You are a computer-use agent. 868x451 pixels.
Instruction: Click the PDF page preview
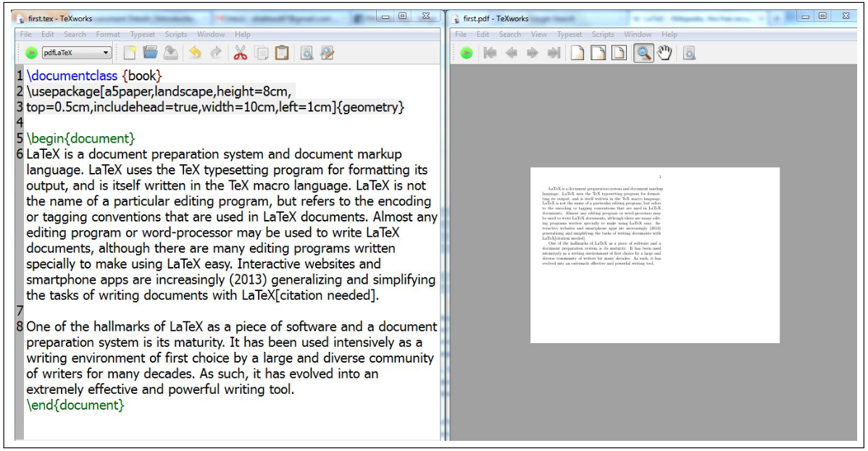point(655,255)
